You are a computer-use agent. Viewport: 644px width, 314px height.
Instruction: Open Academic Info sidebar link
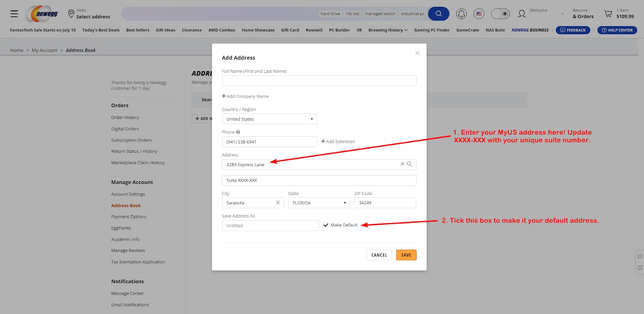(126, 239)
